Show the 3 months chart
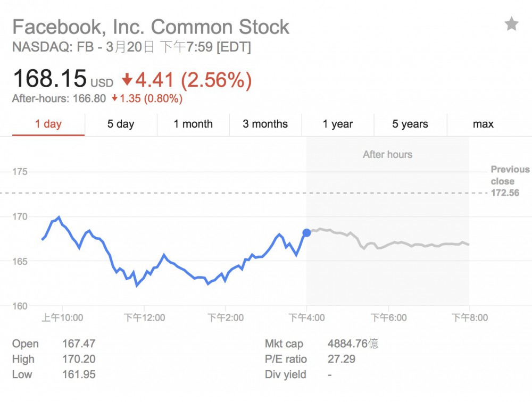532x402 pixels. pyautogui.click(x=265, y=124)
